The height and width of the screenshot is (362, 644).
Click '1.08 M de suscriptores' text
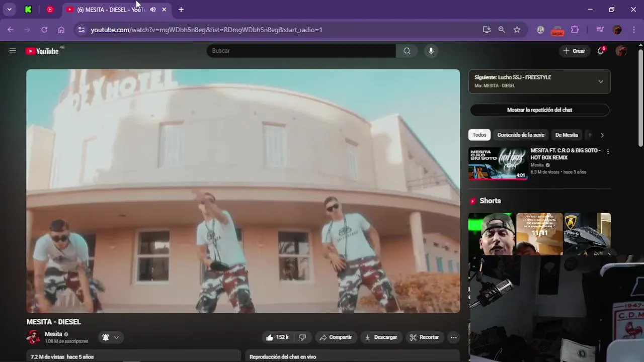(x=66, y=341)
